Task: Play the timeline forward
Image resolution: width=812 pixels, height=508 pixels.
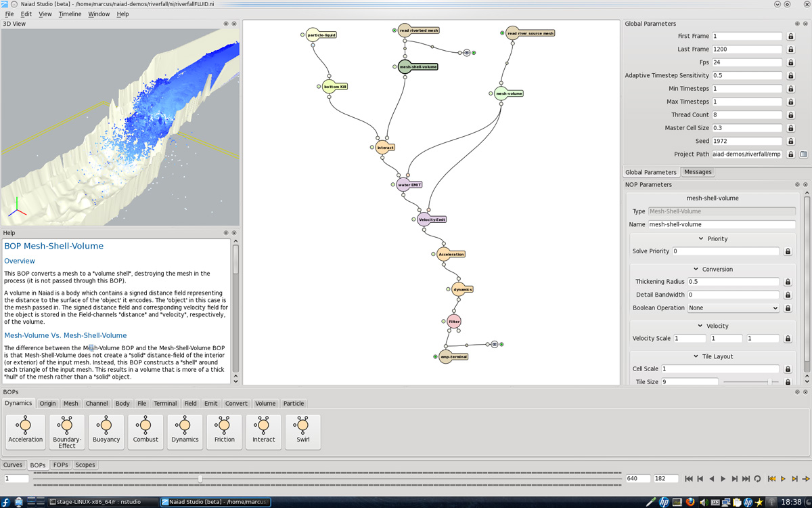Action: (x=723, y=479)
